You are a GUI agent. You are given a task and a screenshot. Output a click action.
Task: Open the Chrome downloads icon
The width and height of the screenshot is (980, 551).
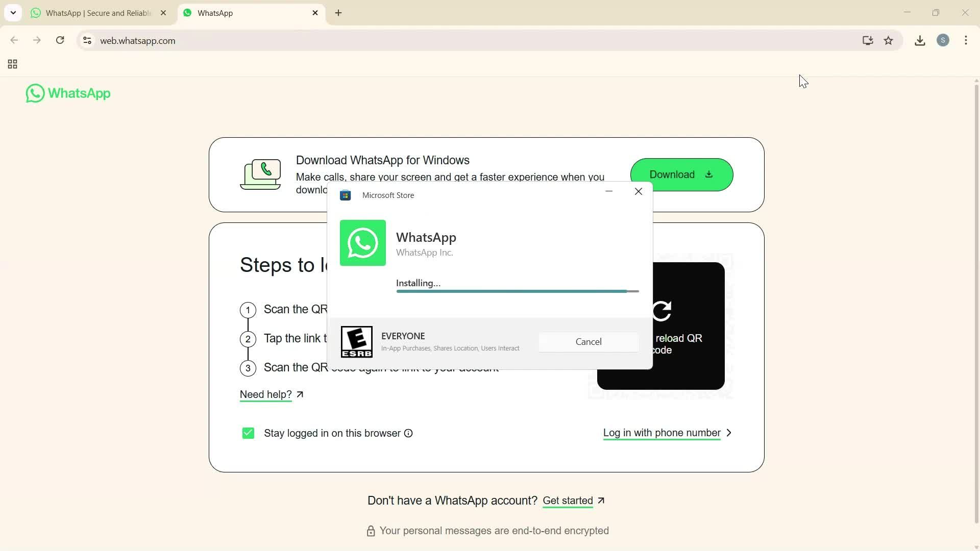[919, 40]
